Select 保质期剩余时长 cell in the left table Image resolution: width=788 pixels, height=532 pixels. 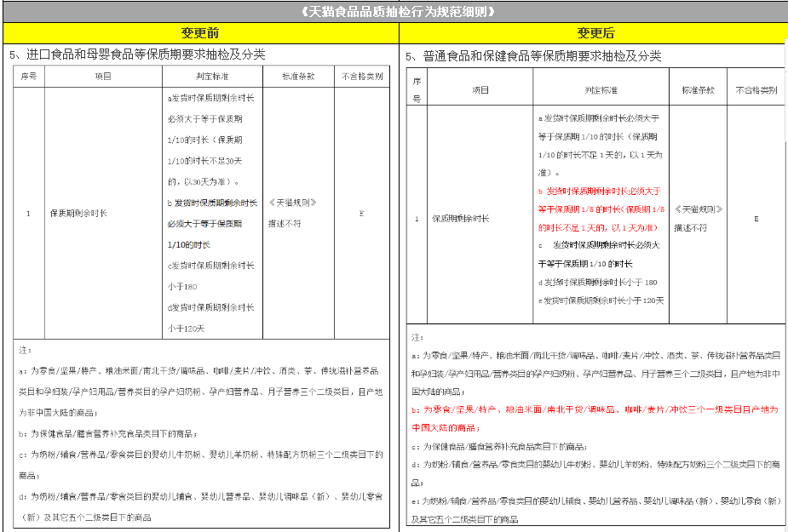(79, 214)
